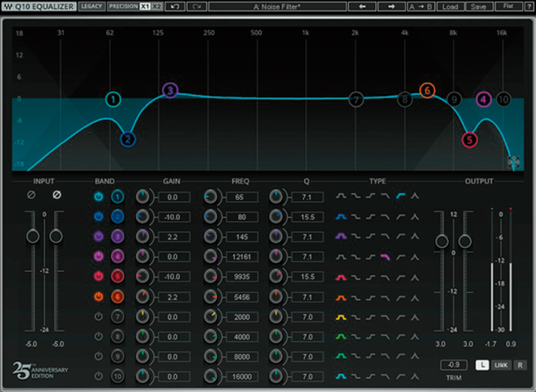Choose green bell type for band 8
Image resolution: width=536 pixels, height=392 pixels.
pos(341,337)
